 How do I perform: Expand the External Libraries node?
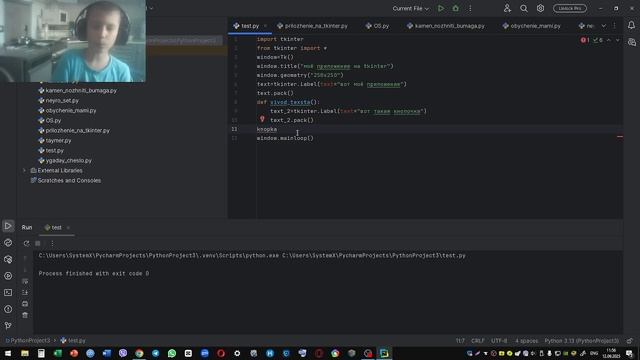tap(24, 171)
